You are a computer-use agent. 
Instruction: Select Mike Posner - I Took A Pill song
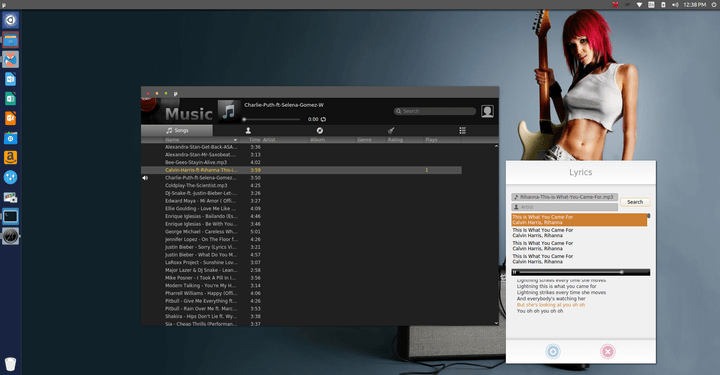(x=301, y=278)
